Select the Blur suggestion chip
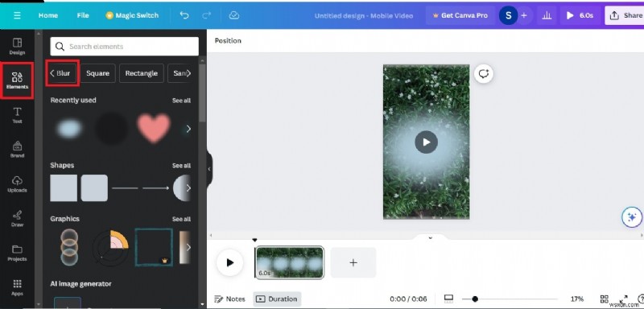Image resolution: width=644 pixels, height=309 pixels. tap(63, 73)
